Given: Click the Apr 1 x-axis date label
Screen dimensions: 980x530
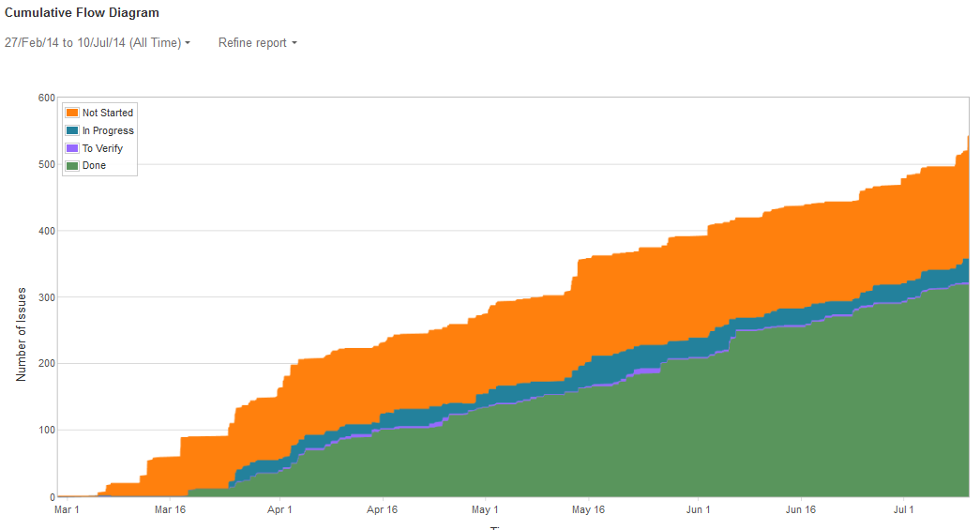Looking at the screenshot, I should pos(279,510).
